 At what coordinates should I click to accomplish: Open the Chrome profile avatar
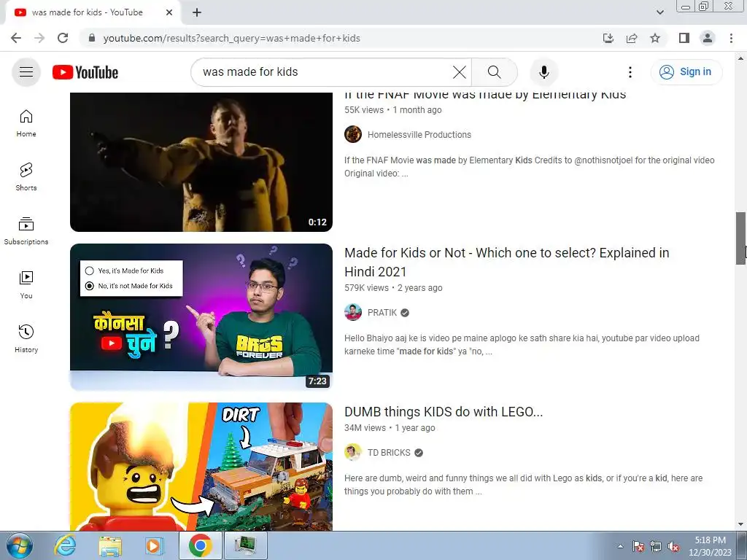pos(708,38)
